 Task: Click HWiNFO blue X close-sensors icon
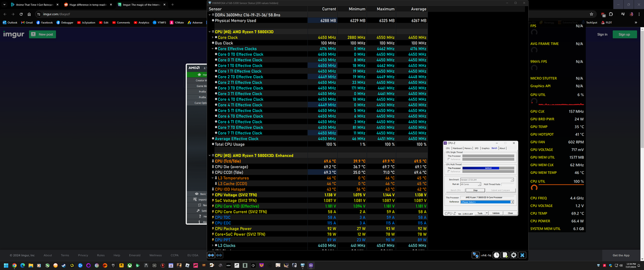(x=522, y=255)
